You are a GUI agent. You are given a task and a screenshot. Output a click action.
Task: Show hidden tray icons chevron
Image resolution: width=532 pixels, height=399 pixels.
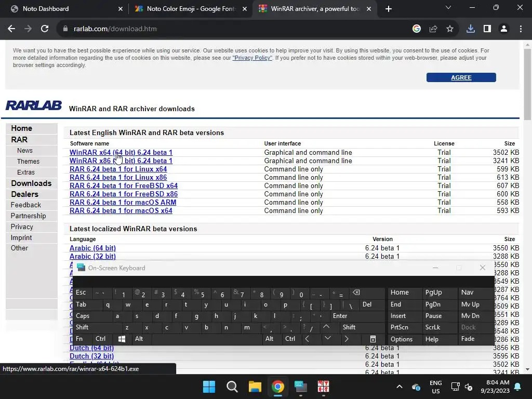pyautogui.click(x=400, y=387)
